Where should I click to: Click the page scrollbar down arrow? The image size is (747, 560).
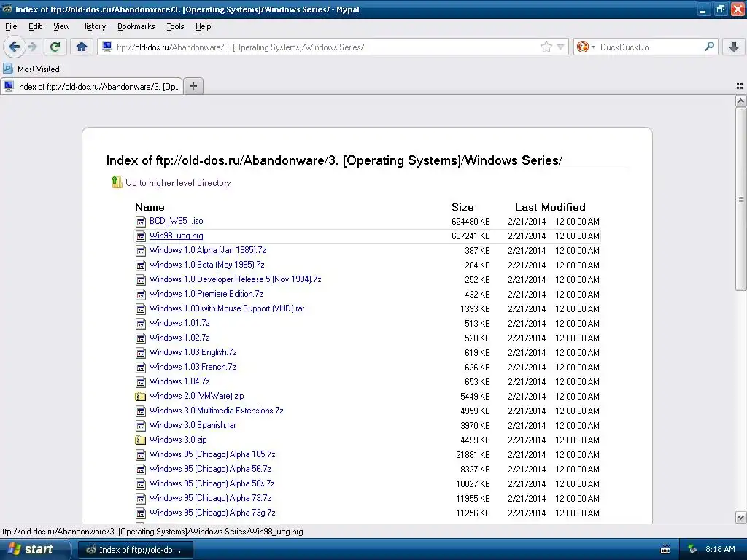(x=740, y=517)
